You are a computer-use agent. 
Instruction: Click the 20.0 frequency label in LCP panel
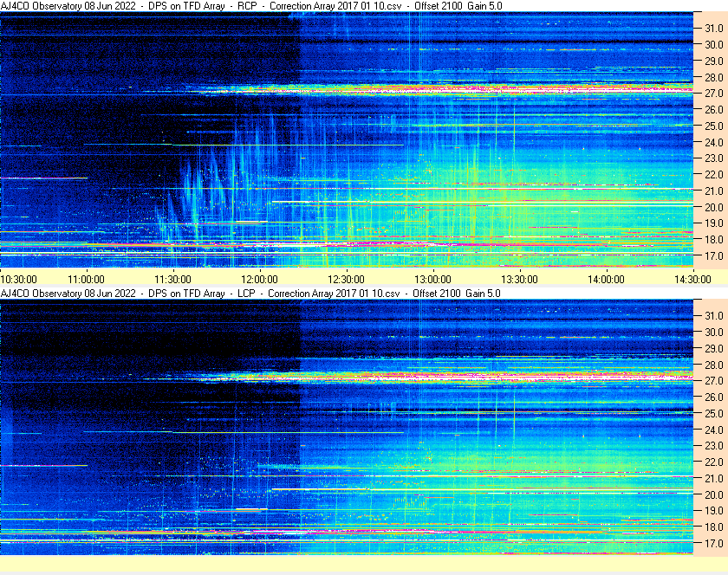[713, 495]
